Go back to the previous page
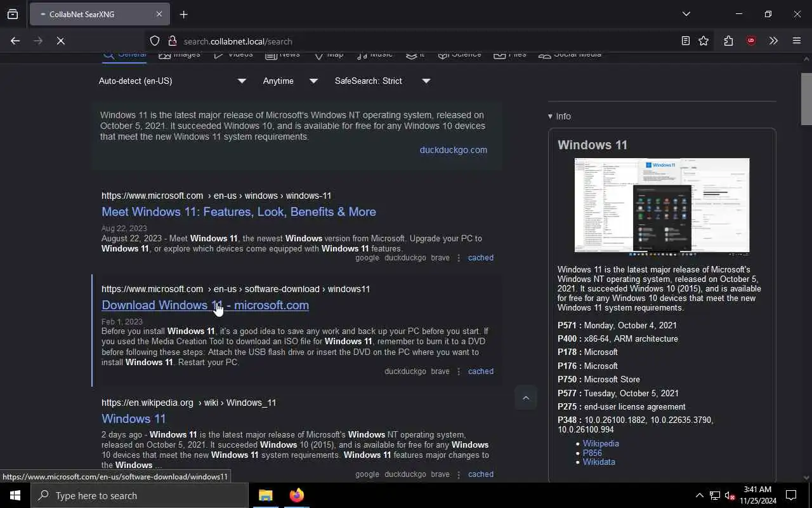Viewport: 812px width, 508px height. (x=15, y=41)
